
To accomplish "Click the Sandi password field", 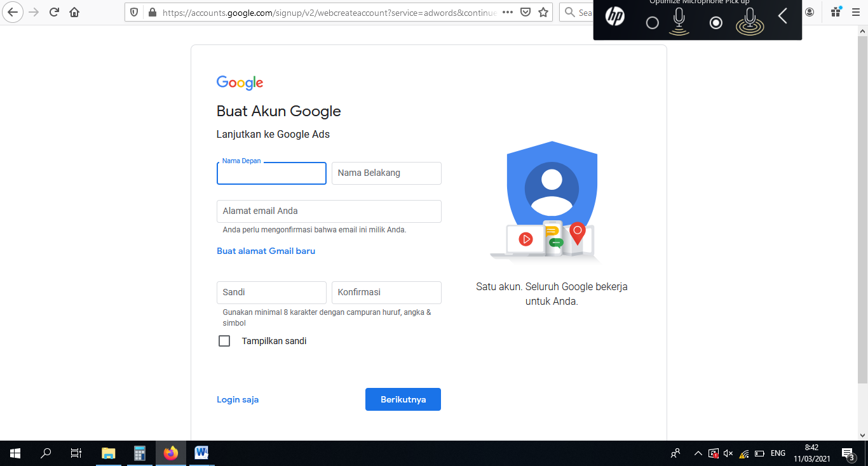I will point(271,293).
